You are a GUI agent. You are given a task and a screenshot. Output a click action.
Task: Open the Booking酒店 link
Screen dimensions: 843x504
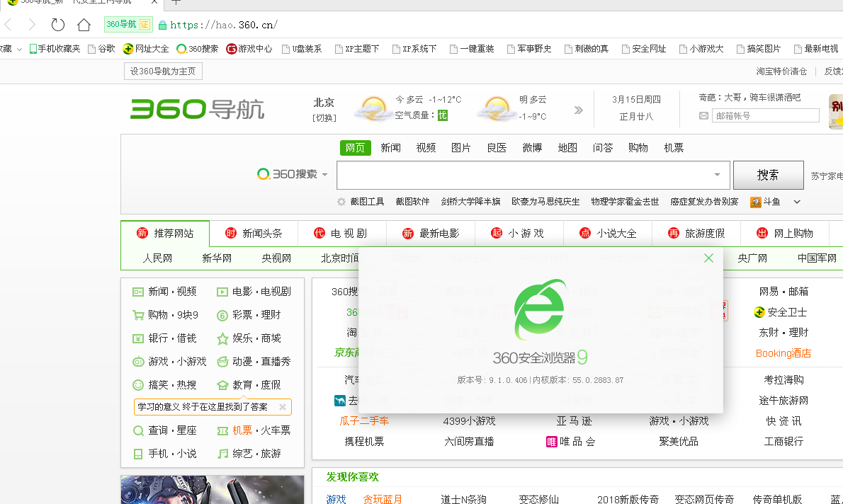[783, 353]
